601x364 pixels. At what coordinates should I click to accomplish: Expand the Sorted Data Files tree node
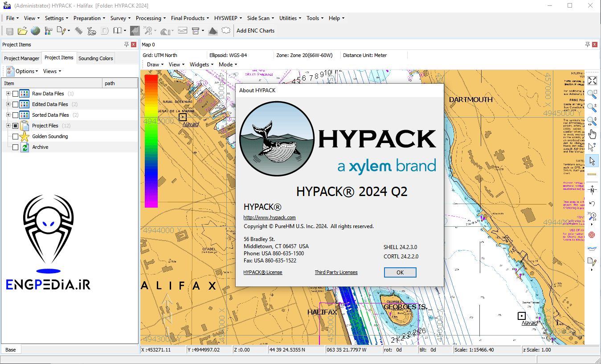(8, 115)
